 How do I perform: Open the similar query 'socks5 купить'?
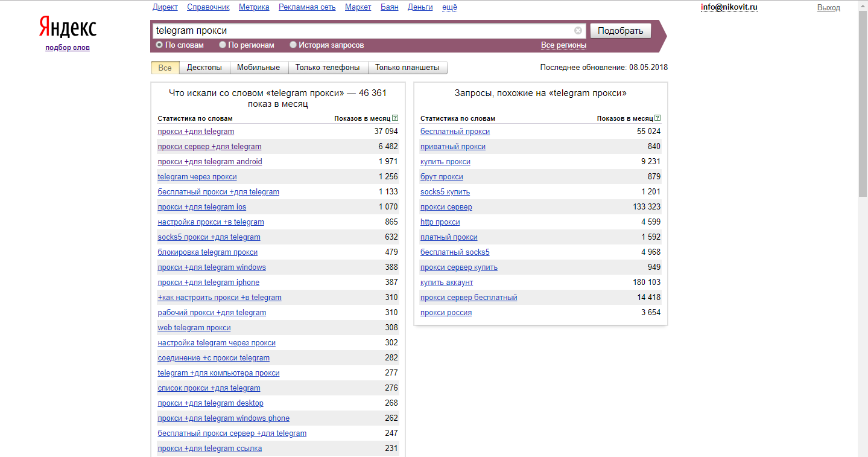(445, 192)
